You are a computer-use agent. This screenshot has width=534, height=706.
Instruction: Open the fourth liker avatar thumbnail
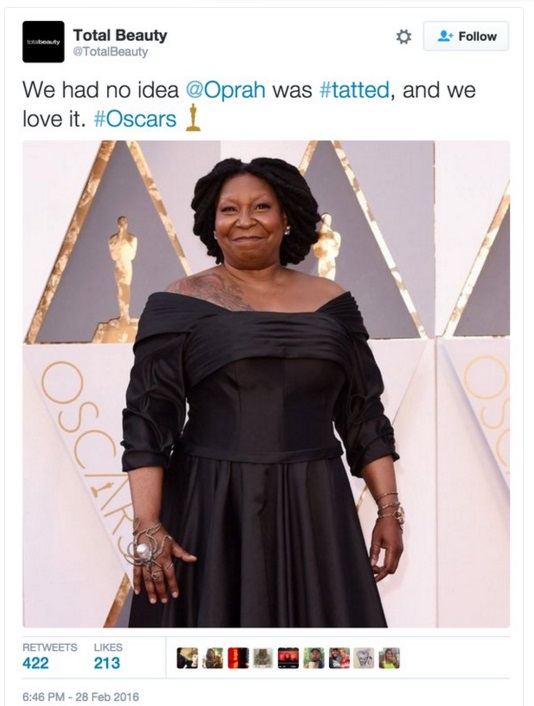pos(263,658)
